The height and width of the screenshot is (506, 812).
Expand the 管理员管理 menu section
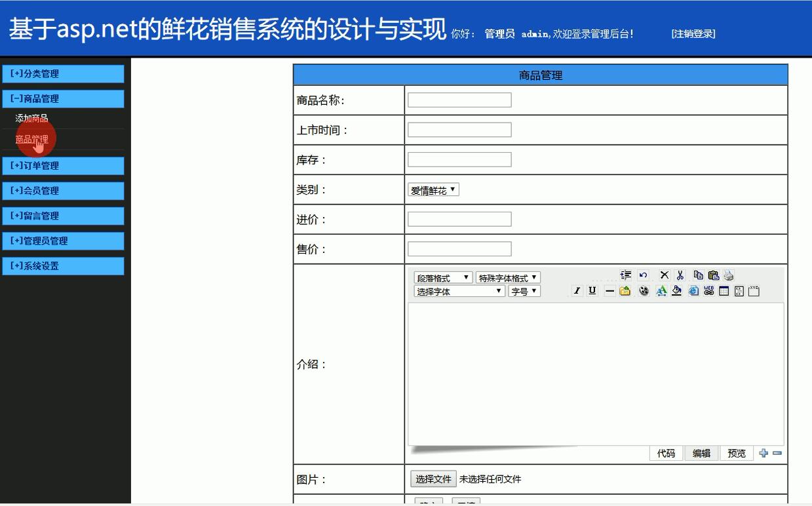point(63,241)
